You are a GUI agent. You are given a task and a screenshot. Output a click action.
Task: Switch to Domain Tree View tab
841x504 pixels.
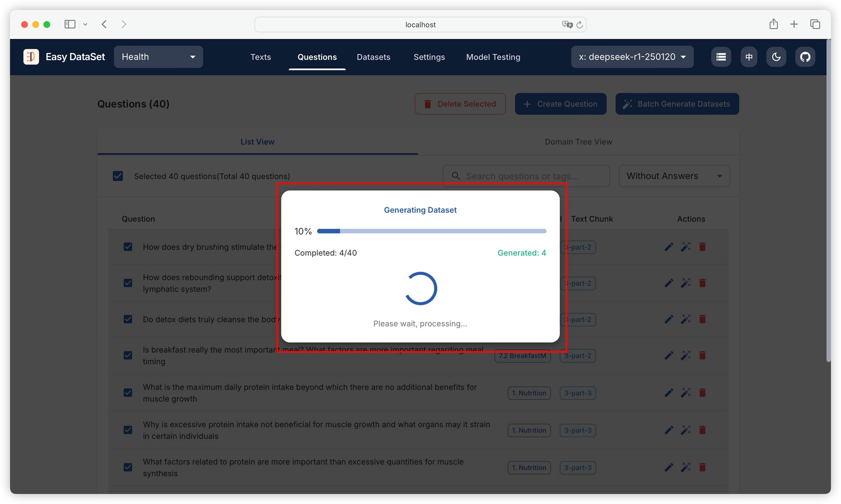point(578,142)
